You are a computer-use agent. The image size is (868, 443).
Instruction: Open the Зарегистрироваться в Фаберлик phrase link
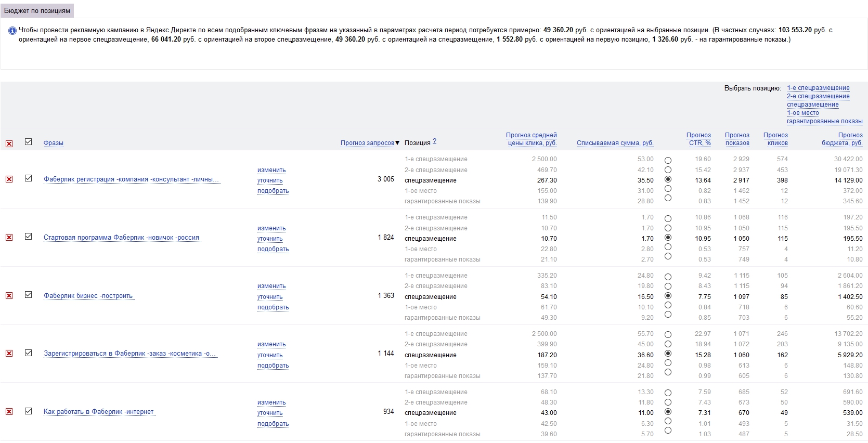click(x=130, y=354)
